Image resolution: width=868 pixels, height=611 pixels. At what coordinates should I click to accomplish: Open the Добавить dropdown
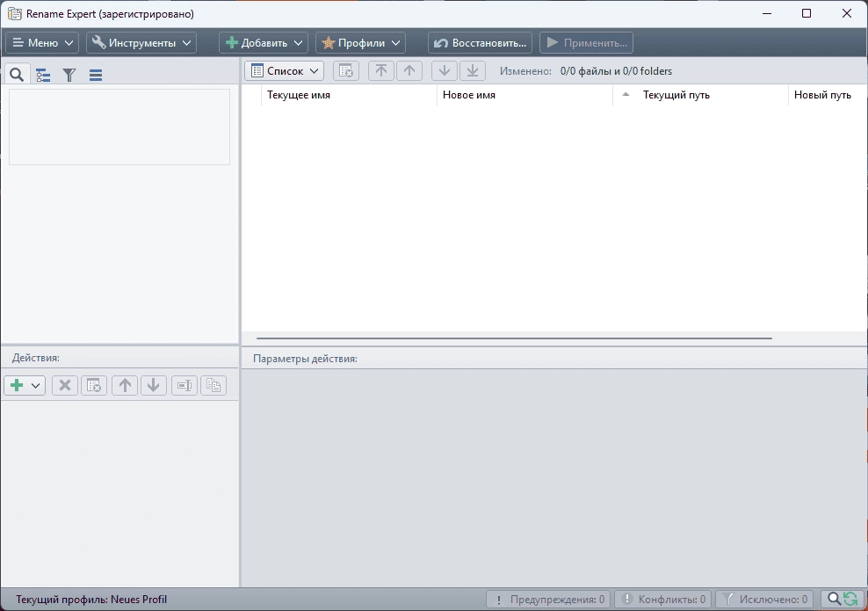click(x=264, y=43)
